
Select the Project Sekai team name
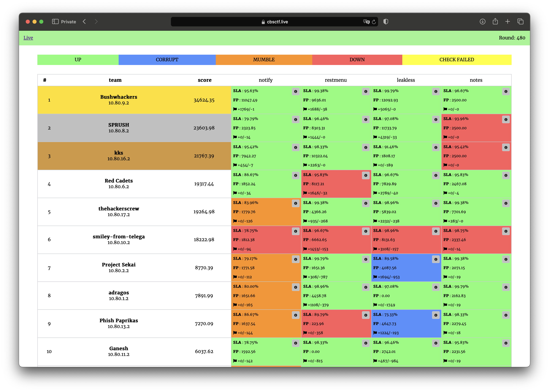pyautogui.click(x=119, y=265)
